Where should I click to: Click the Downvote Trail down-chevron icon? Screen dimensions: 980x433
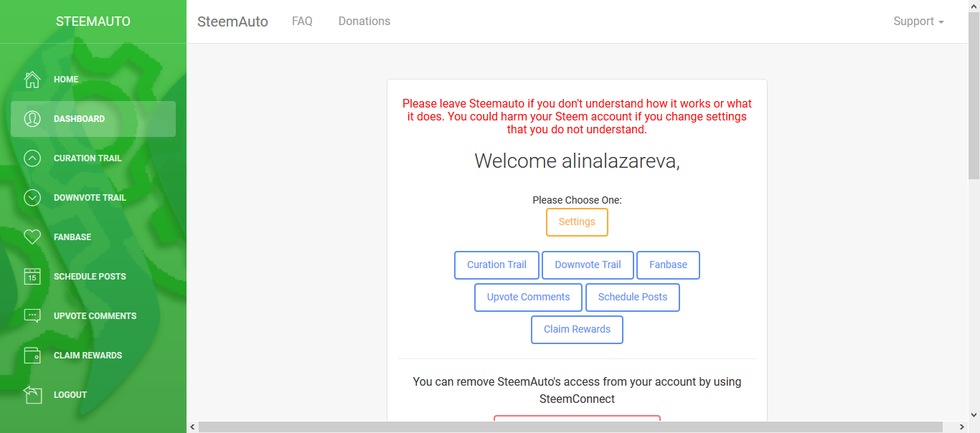[32, 198]
